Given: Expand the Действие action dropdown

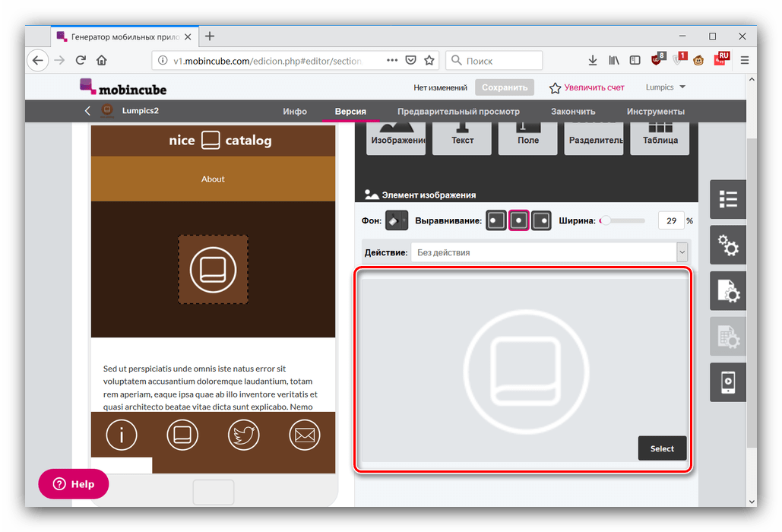Looking at the screenshot, I should pos(682,252).
